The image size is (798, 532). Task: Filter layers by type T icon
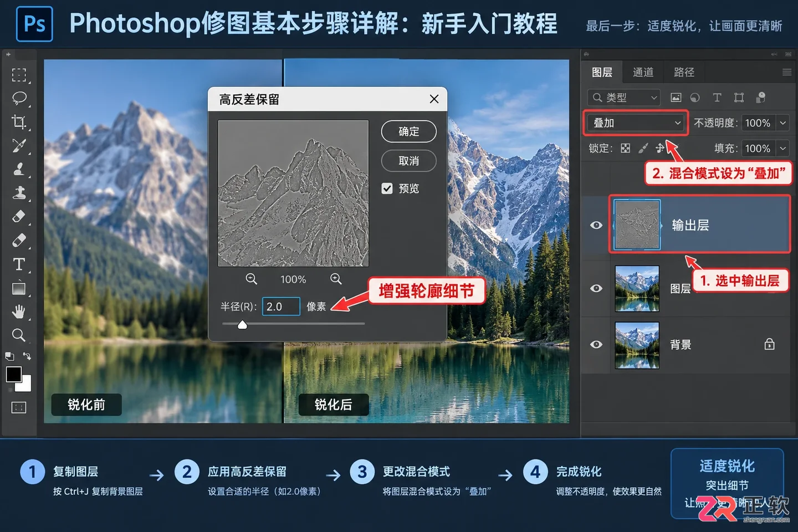coord(717,98)
